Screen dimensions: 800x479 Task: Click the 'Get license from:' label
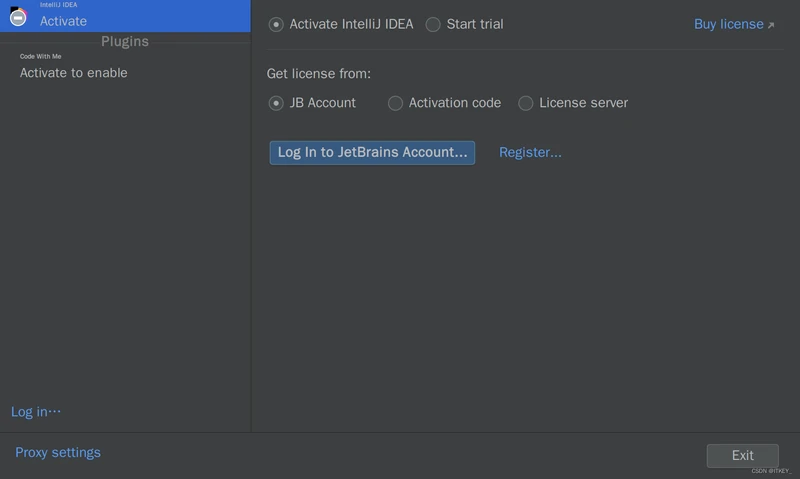point(319,74)
